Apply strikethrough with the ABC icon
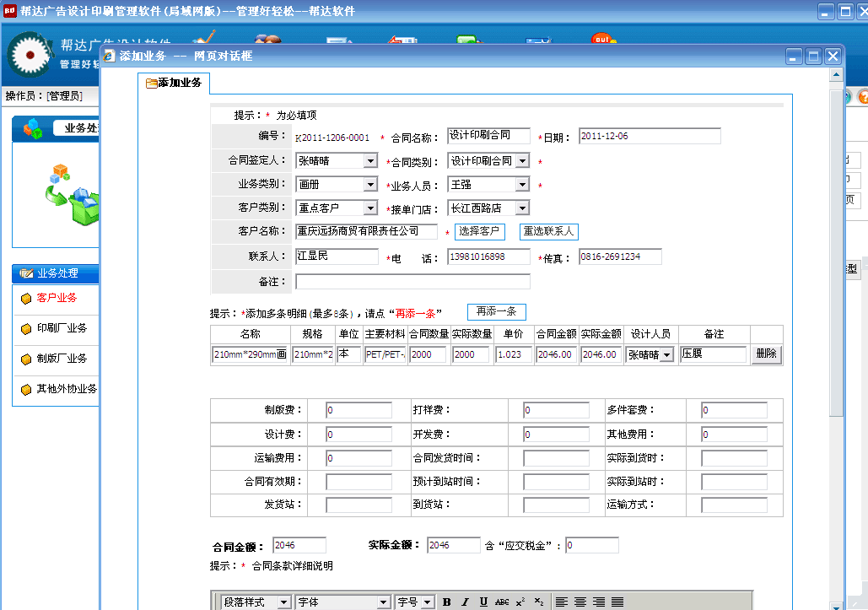 pos(502,602)
